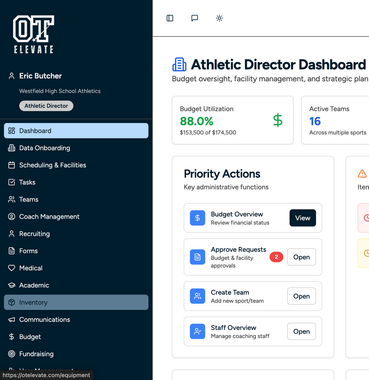Go to Inventory in the sidebar

(76, 302)
